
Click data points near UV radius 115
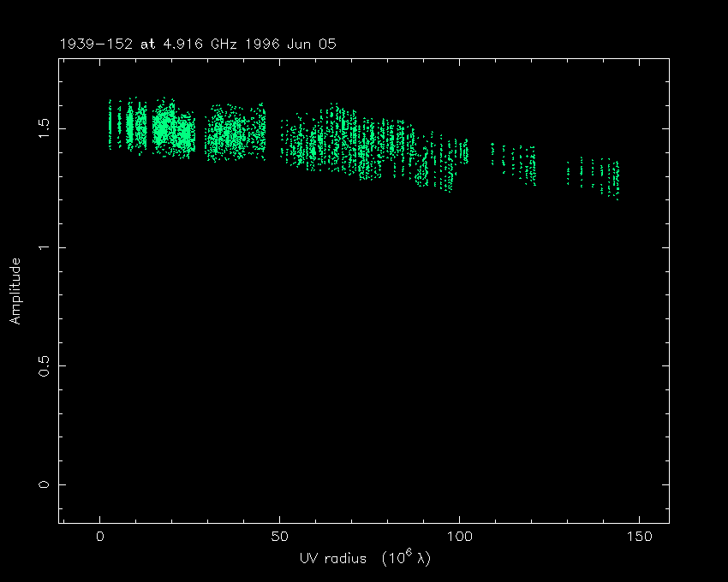pos(516,160)
